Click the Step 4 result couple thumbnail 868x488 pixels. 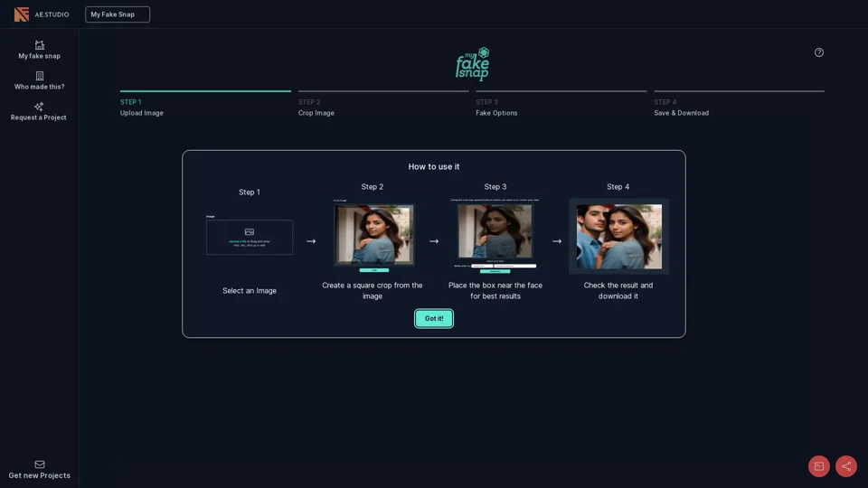pos(618,236)
